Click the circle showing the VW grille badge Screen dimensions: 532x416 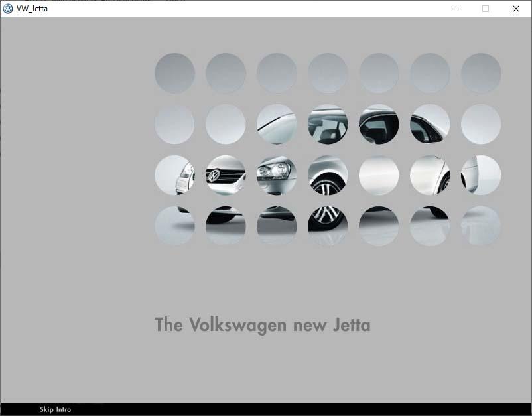(226, 175)
